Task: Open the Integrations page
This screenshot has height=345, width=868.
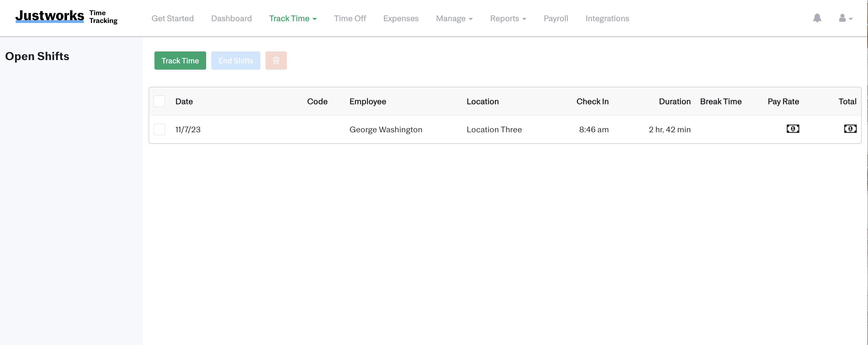Action: 607,19
